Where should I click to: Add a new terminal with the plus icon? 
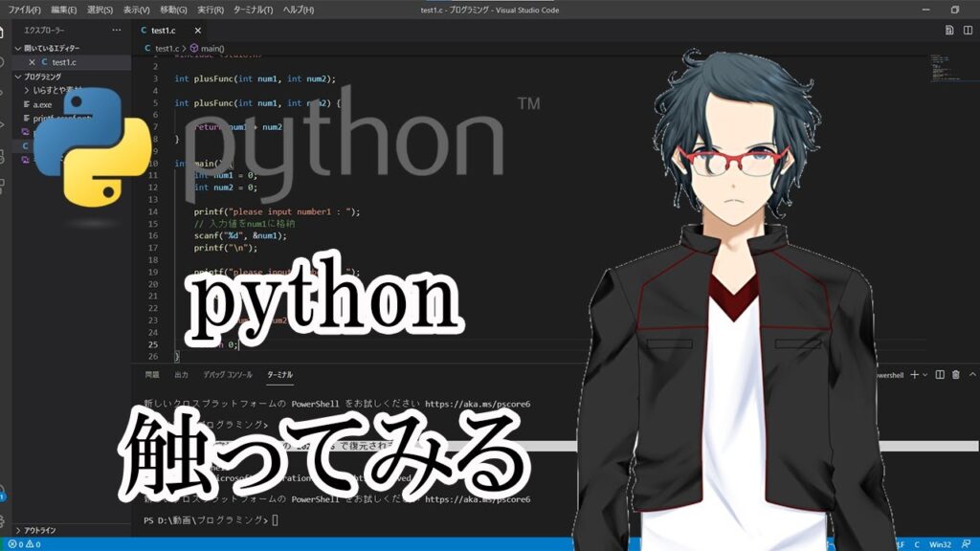pos(915,375)
